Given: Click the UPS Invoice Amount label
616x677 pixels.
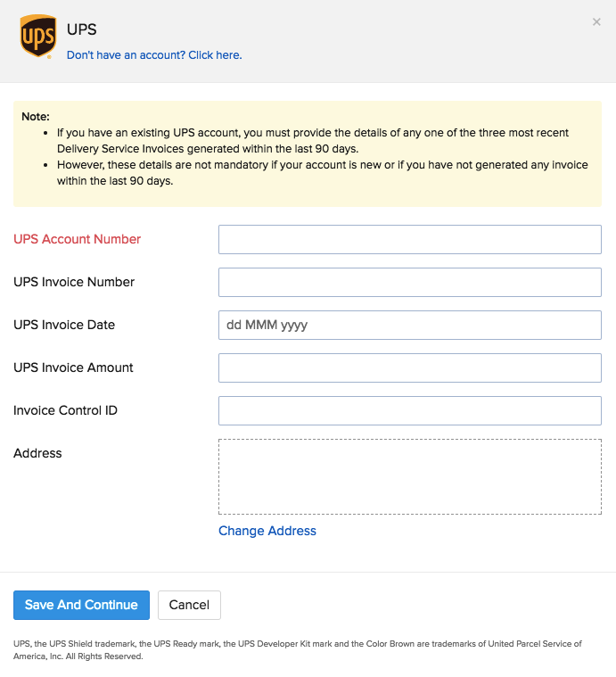Looking at the screenshot, I should (x=73, y=367).
